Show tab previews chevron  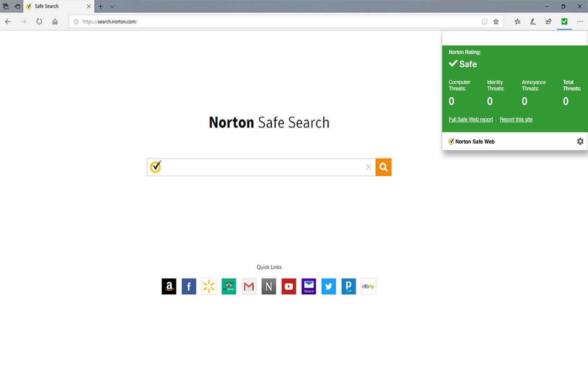click(112, 6)
